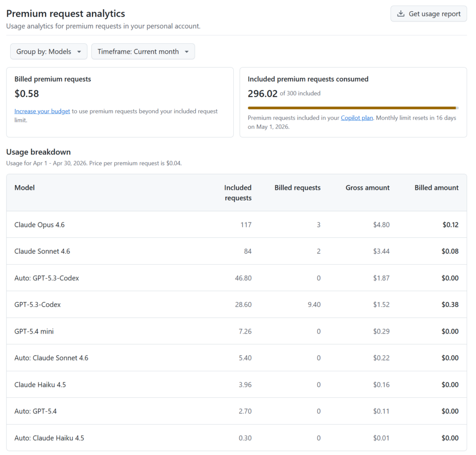Click the download icon in Get usage report
Viewport: 476px width, 455px height.
401,14
